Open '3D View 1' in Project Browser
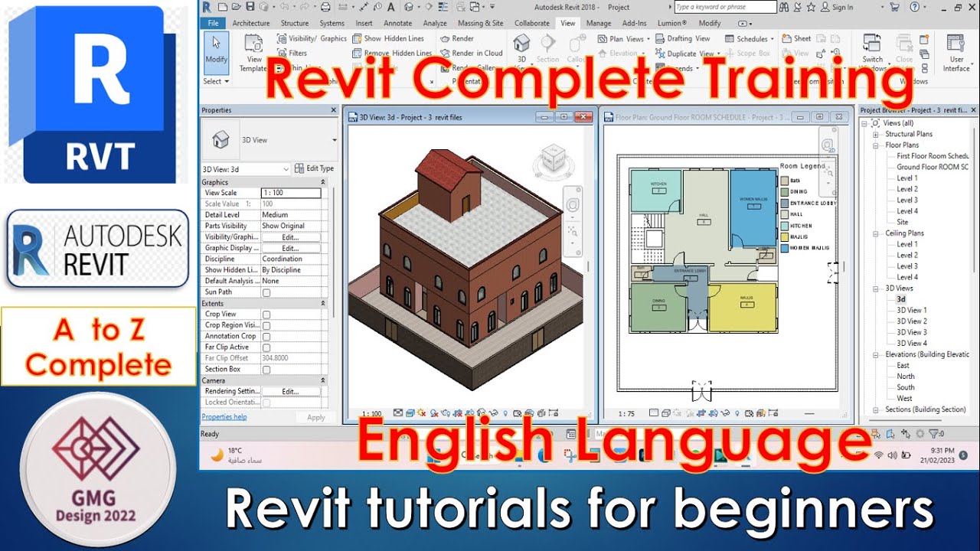Viewport: 980px width, 551px height. 911,310
